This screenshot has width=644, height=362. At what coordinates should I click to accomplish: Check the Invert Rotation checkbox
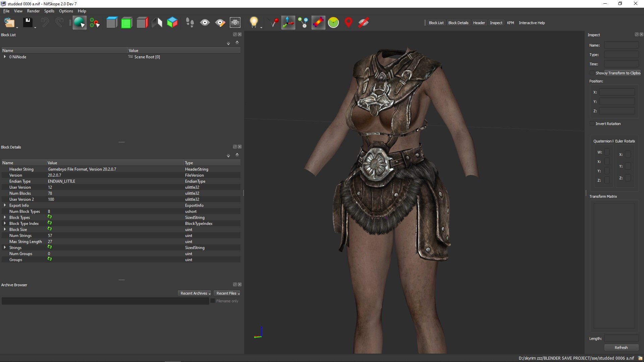(592, 124)
